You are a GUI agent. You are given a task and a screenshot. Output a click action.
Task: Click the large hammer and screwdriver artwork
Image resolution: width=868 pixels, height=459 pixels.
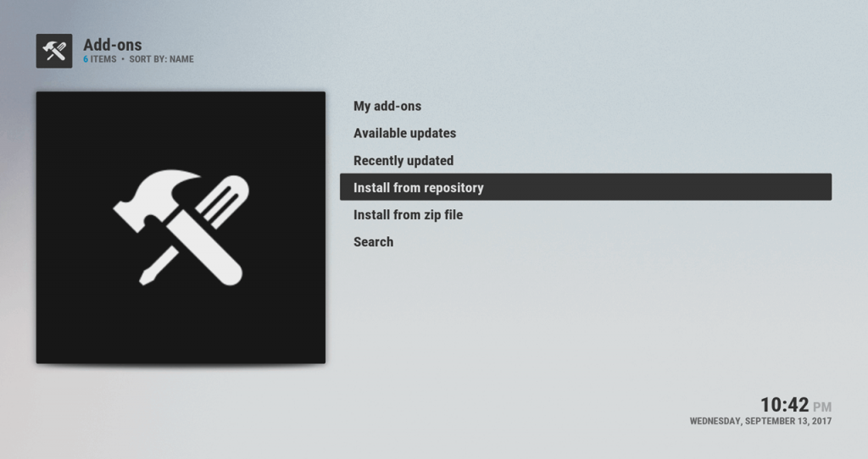[x=181, y=228]
